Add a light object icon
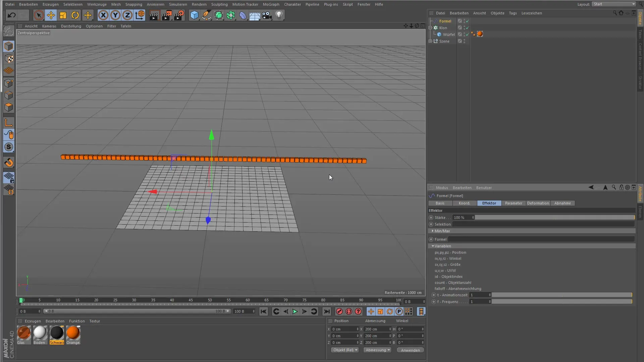The height and width of the screenshot is (362, 644). 279,15
